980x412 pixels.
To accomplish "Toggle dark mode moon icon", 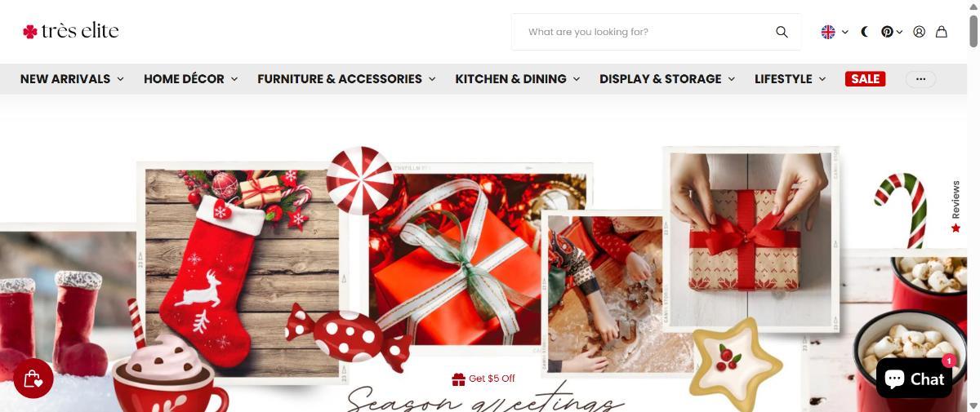I will [x=866, y=32].
